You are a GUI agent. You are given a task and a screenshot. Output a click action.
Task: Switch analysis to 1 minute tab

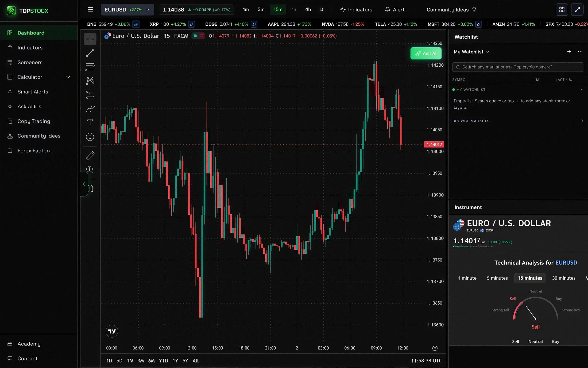pos(467,278)
